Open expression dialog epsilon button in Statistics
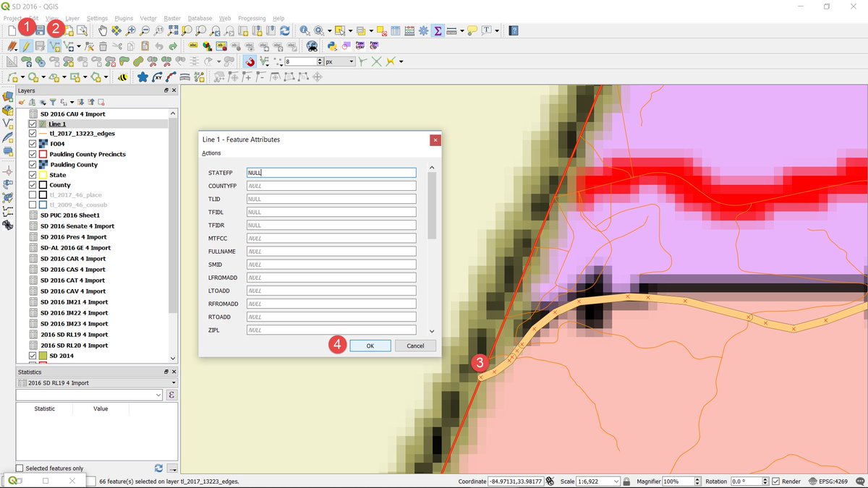 click(171, 395)
